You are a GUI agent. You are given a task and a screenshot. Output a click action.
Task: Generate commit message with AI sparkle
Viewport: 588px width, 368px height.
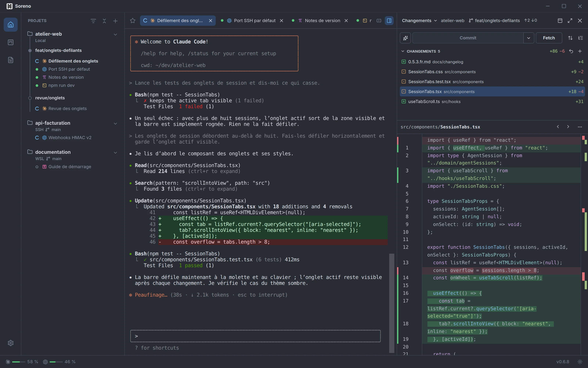click(x=405, y=38)
